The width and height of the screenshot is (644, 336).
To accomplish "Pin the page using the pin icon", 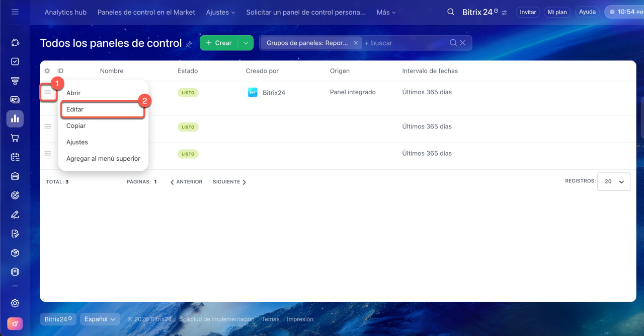I will (x=189, y=44).
